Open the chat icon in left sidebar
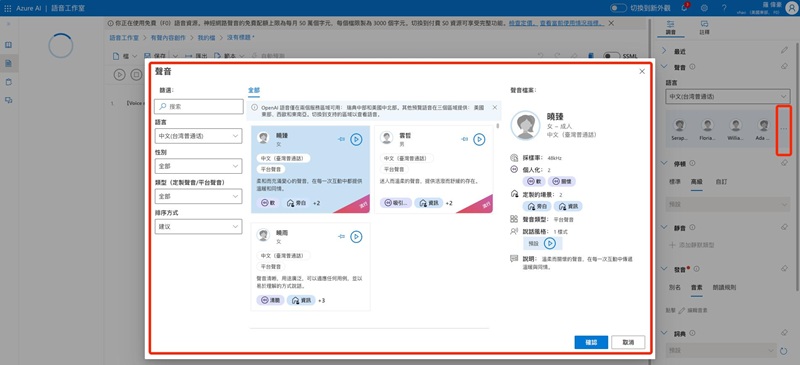This screenshot has width=800, height=365. click(x=8, y=101)
